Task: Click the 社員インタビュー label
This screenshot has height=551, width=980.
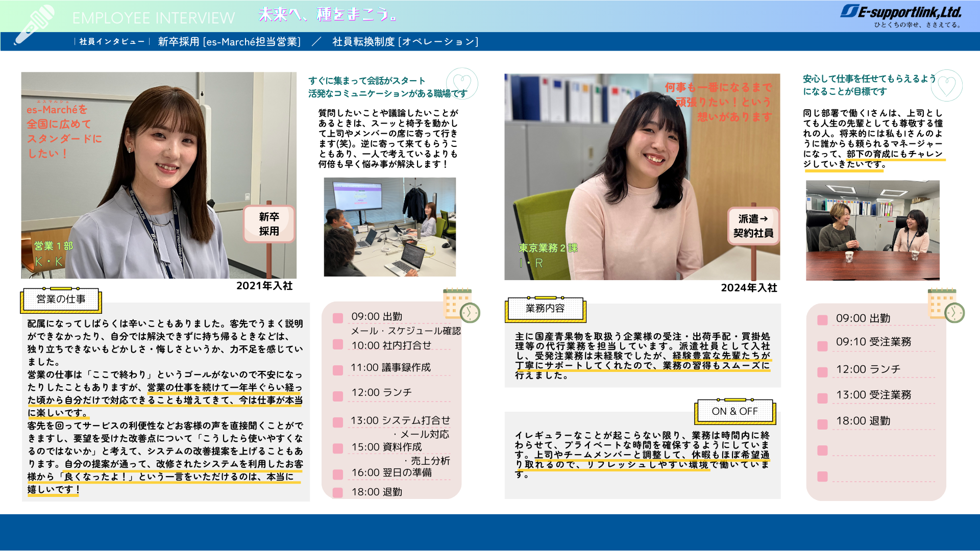Action: pyautogui.click(x=112, y=42)
